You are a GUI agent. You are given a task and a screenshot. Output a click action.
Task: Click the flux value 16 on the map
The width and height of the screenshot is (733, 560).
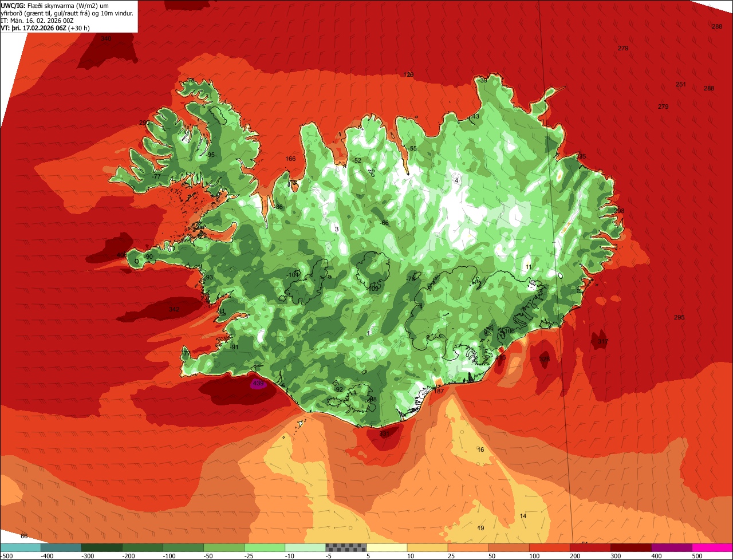click(x=480, y=449)
